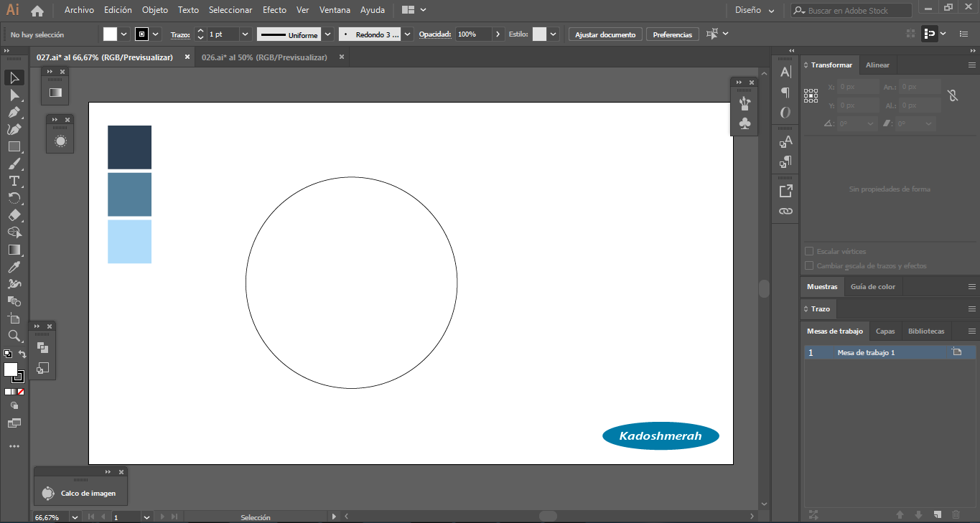Open Asset Export panel icon
Viewport: 980px width, 523px height.
pyautogui.click(x=785, y=191)
